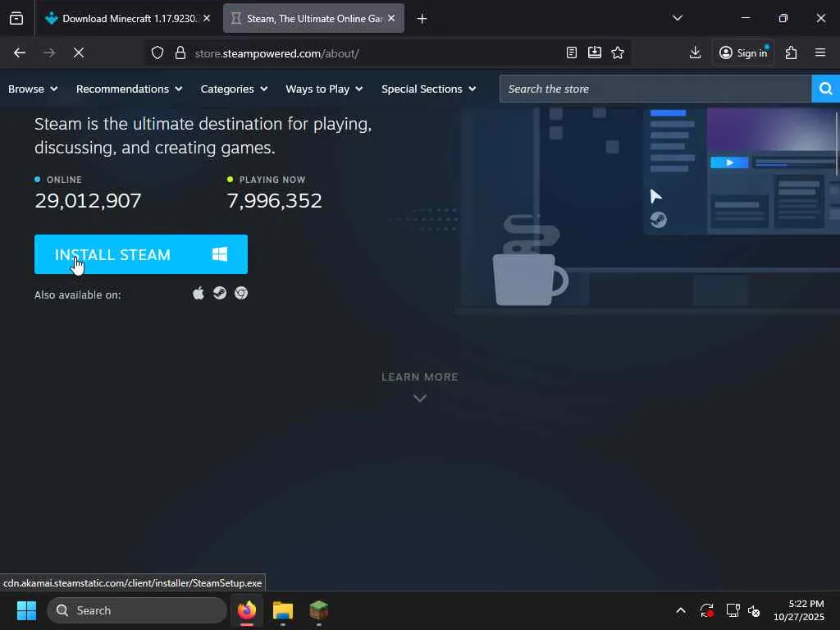Click the Learn More down chevron

(420, 398)
